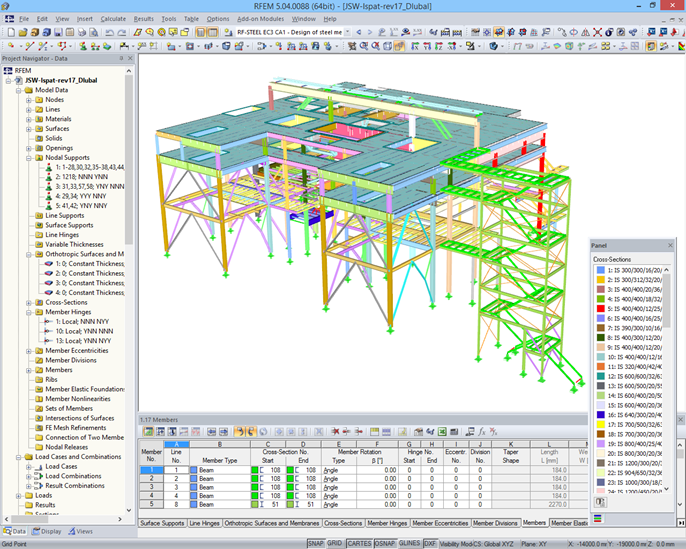Toggle GRID in the status bar
This screenshot has height=549, width=686.
(x=334, y=544)
